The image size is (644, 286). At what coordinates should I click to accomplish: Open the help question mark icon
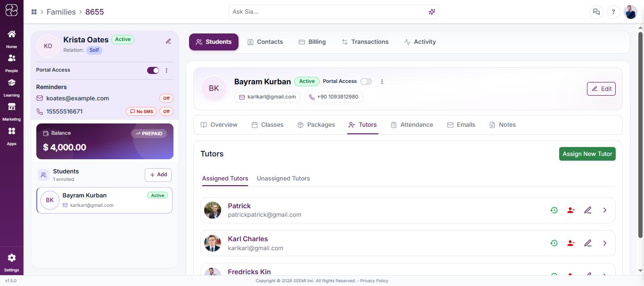(x=613, y=12)
